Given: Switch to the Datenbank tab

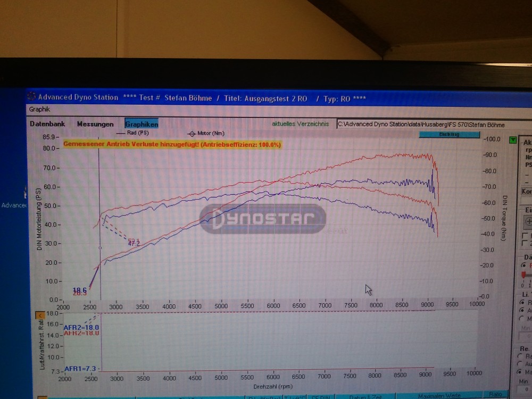Looking at the screenshot, I should tap(47, 124).
